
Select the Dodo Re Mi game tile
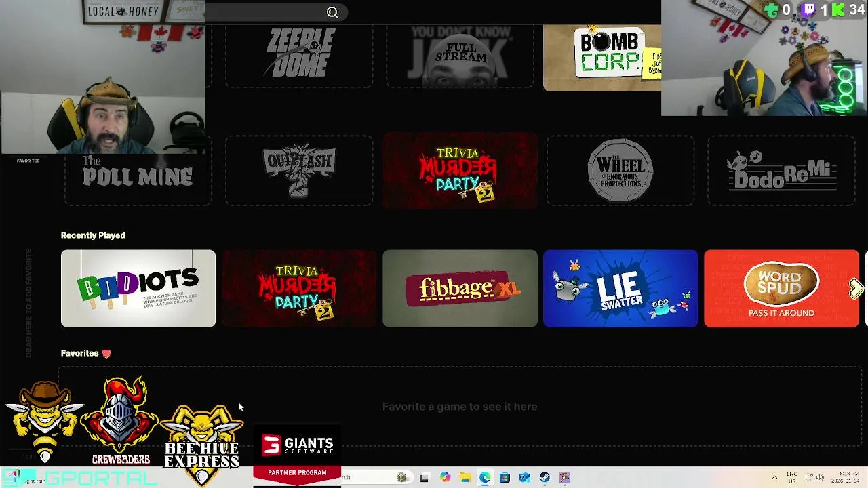click(781, 170)
